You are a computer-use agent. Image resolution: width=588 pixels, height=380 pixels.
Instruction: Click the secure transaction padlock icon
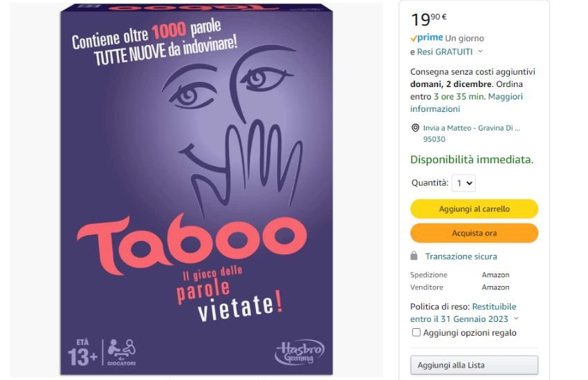[414, 256]
